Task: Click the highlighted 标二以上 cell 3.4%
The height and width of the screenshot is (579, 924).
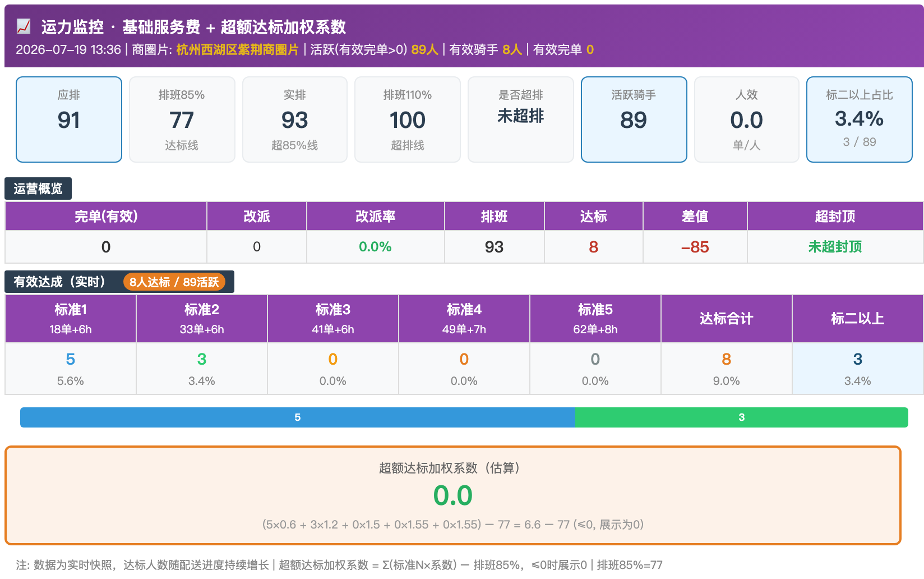Action: pos(858,369)
